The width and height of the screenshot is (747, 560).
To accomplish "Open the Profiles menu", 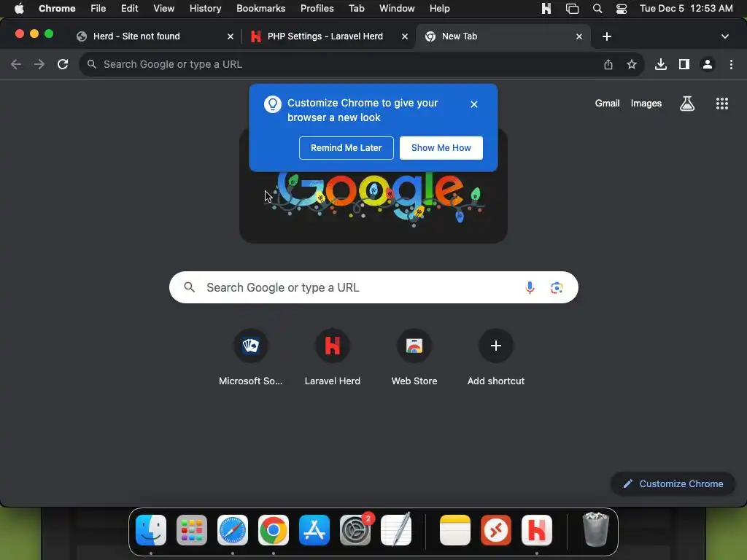I will pos(317,9).
